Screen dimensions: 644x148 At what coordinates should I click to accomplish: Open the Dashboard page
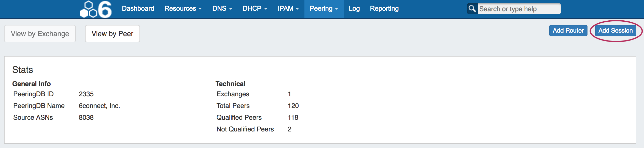click(138, 9)
